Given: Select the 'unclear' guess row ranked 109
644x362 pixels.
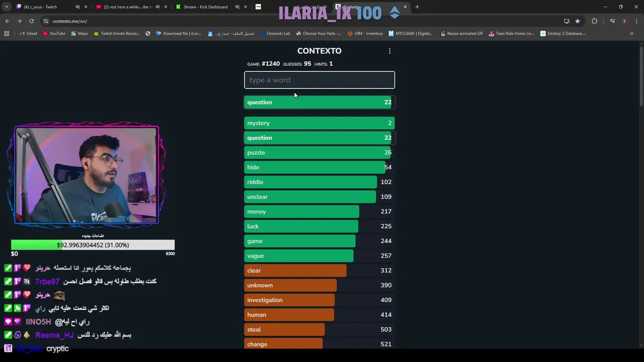Looking at the screenshot, I should click(x=319, y=197).
